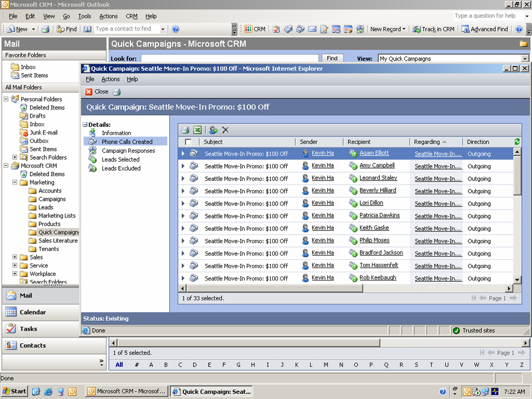The image size is (532, 399).
Task: Open the Tools menu in Outlook
Action: pos(84,16)
